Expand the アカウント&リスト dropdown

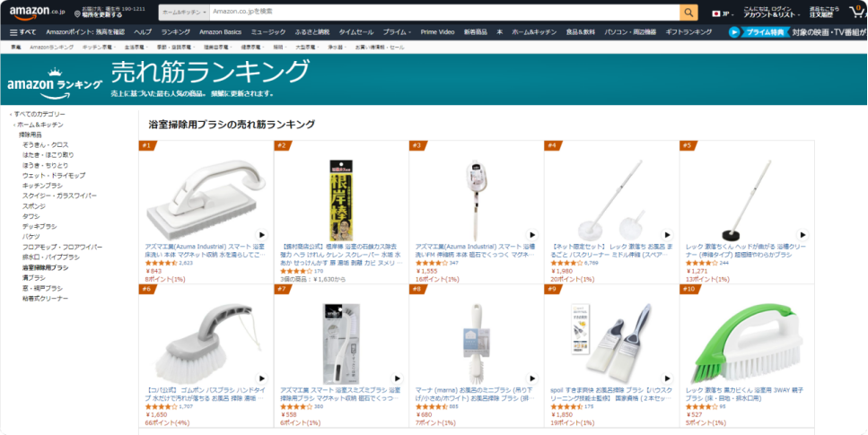[x=771, y=13]
